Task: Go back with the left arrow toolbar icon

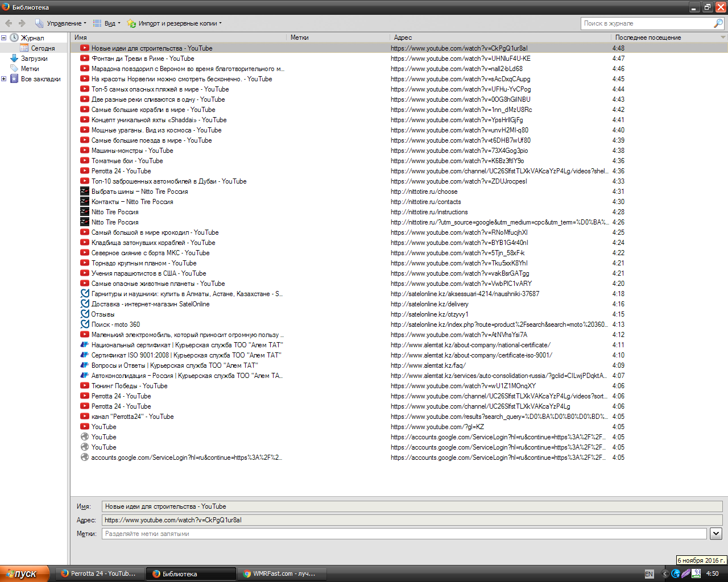Action: point(9,23)
